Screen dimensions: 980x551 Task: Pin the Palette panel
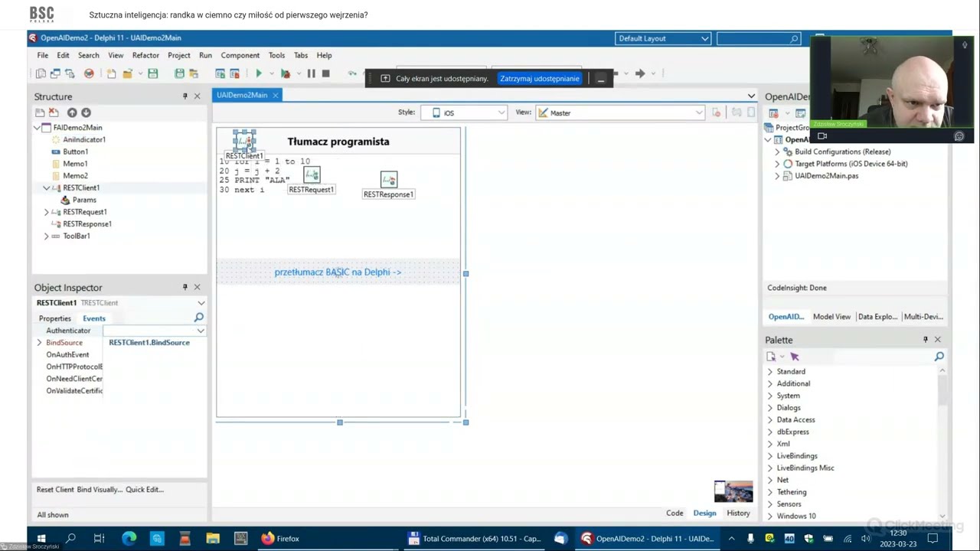[925, 340]
